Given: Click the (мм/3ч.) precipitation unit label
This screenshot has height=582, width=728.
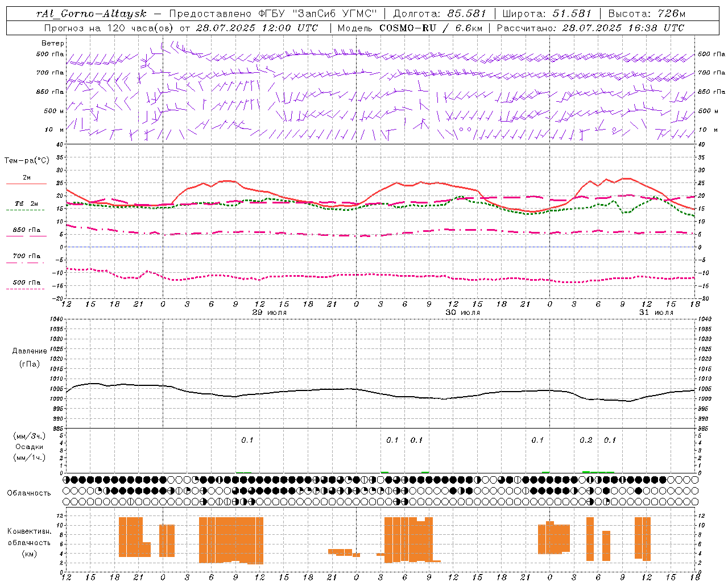Looking at the screenshot, I should pos(30,436).
